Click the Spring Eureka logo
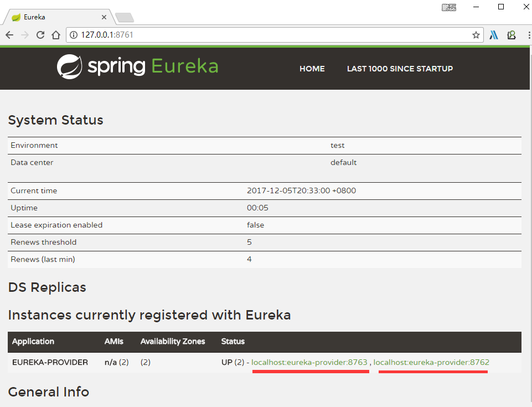The image size is (532, 407). coord(137,66)
